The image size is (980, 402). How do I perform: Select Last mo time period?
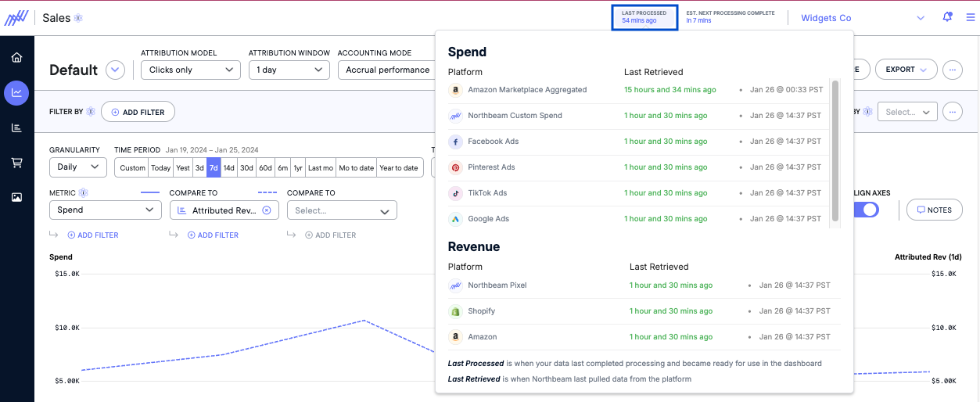click(x=321, y=168)
